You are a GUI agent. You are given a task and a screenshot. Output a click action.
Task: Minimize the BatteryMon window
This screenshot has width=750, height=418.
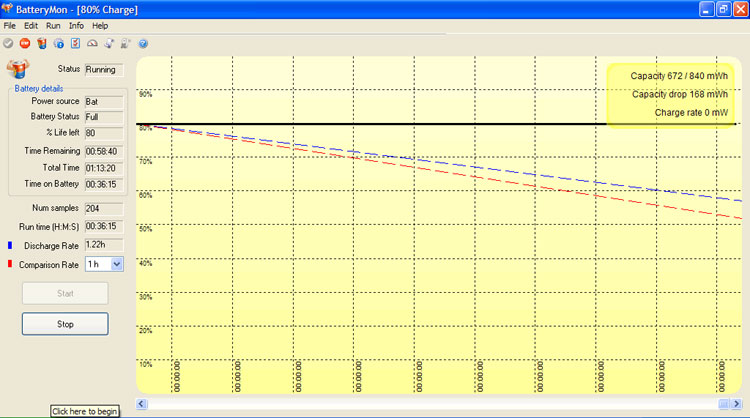[x=706, y=9]
